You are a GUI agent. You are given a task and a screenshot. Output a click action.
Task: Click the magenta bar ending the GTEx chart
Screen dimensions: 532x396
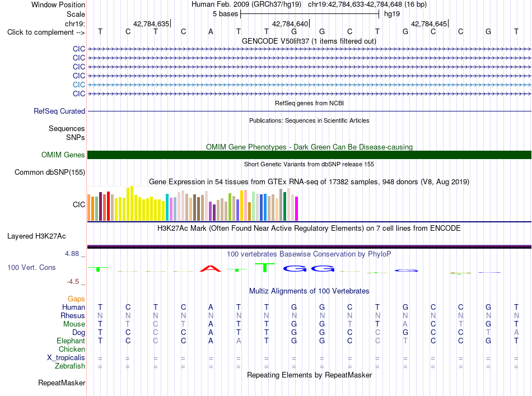point(297,209)
